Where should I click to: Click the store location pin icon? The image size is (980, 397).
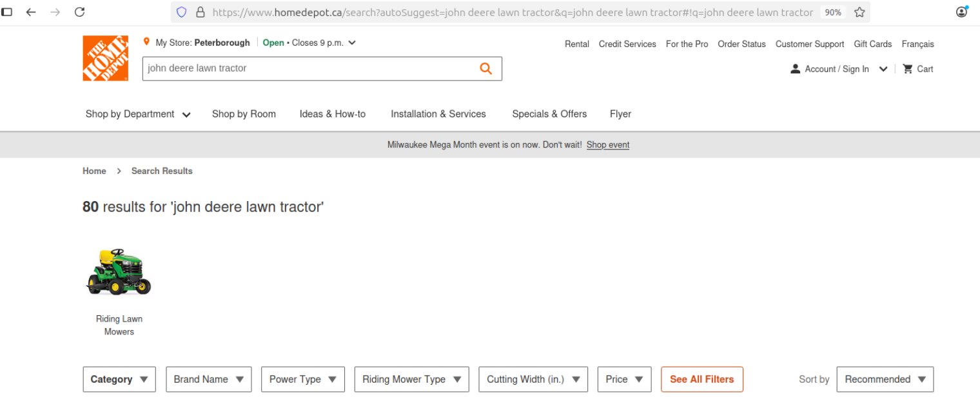(x=147, y=43)
